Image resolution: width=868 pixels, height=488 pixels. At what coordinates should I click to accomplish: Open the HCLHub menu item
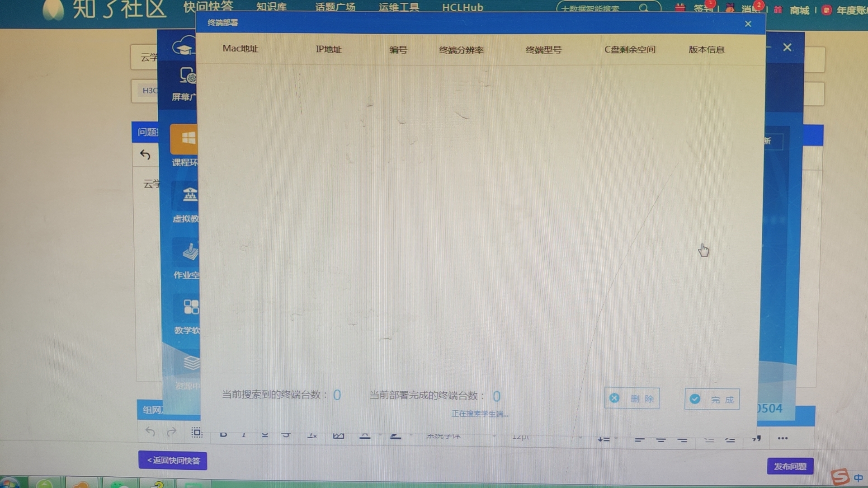point(462,7)
